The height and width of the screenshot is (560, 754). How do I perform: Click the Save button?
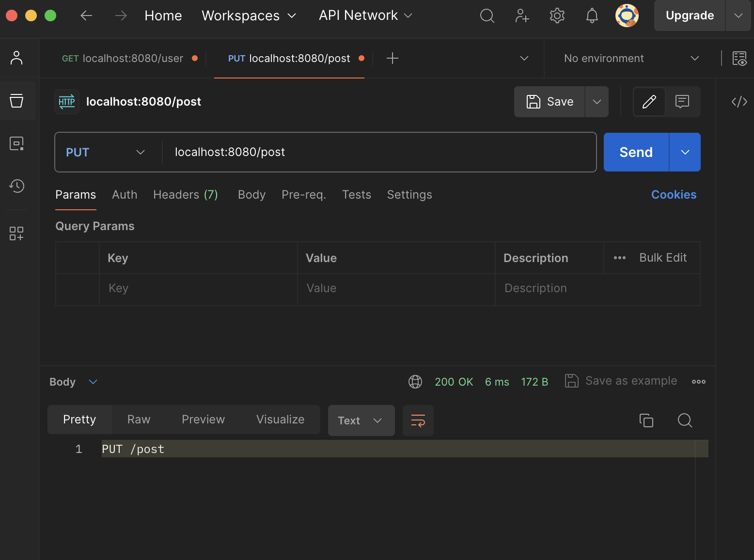[550, 102]
